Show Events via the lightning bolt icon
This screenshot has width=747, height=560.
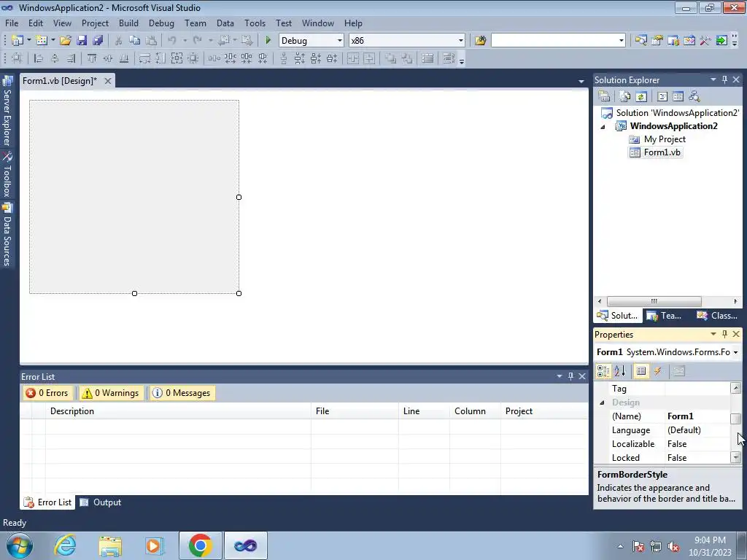[658, 371]
